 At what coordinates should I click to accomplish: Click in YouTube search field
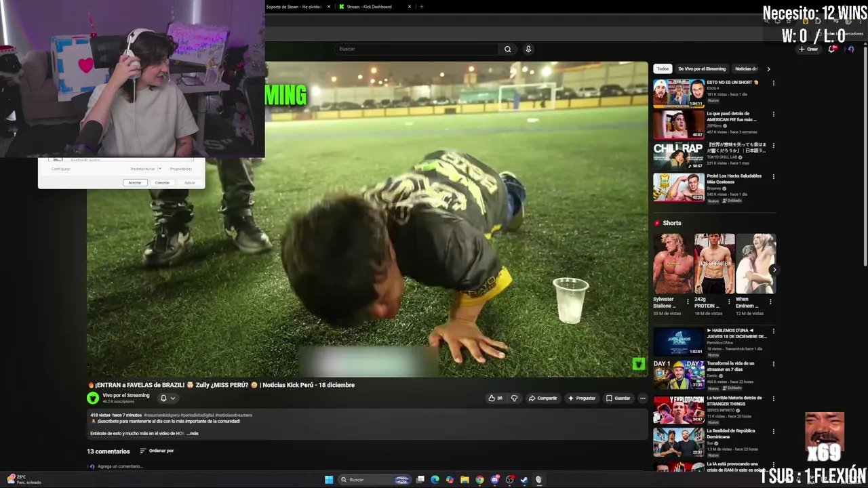tap(417, 49)
